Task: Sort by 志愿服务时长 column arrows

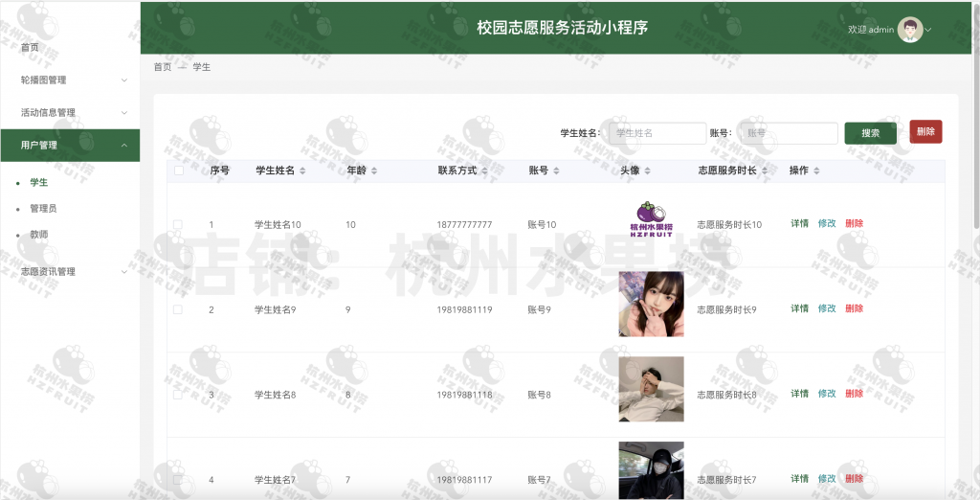Action: [x=765, y=170]
